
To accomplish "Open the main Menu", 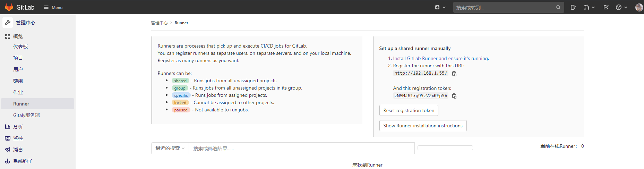I will (53, 7).
